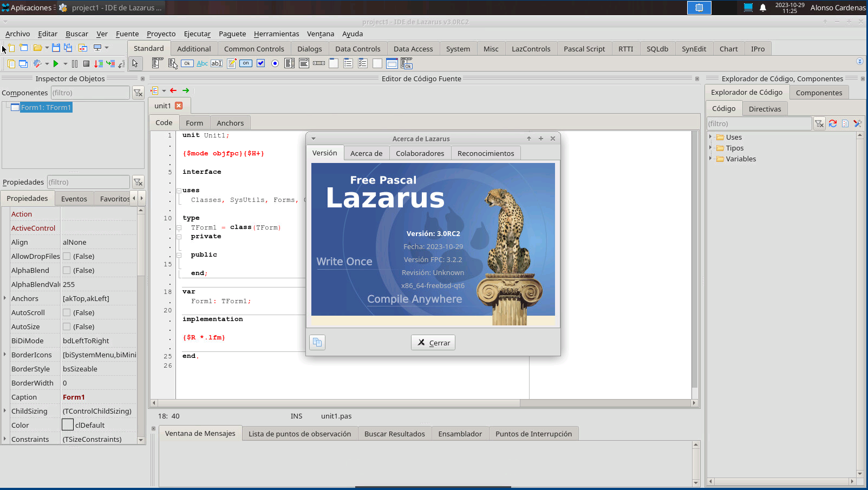
Task: Click the Propiedades filter input field
Action: 88,182
